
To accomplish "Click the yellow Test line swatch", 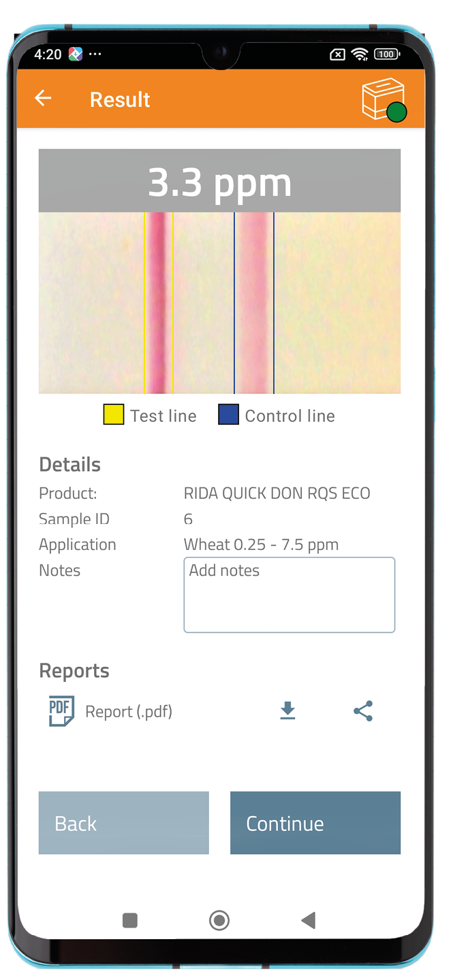I will point(113,415).
